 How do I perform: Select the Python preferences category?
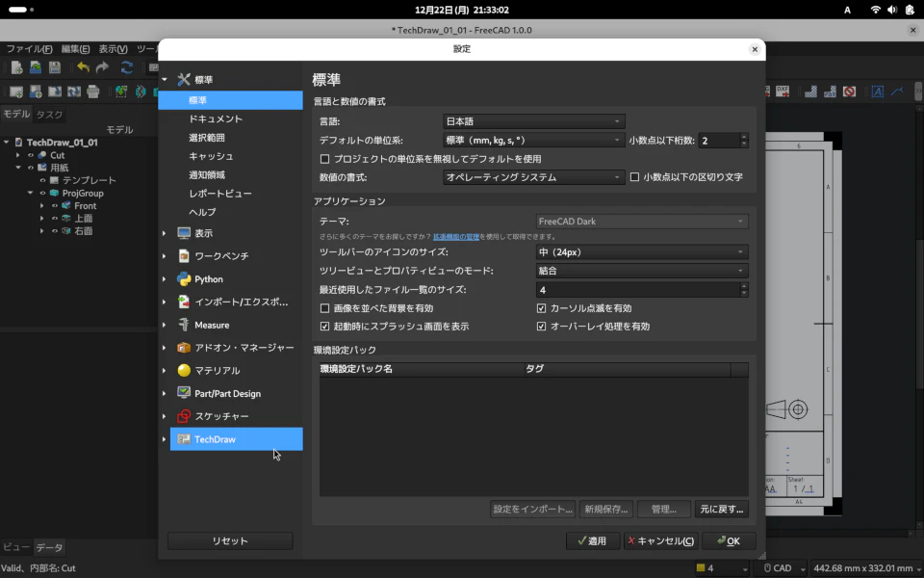coord(237,279)
